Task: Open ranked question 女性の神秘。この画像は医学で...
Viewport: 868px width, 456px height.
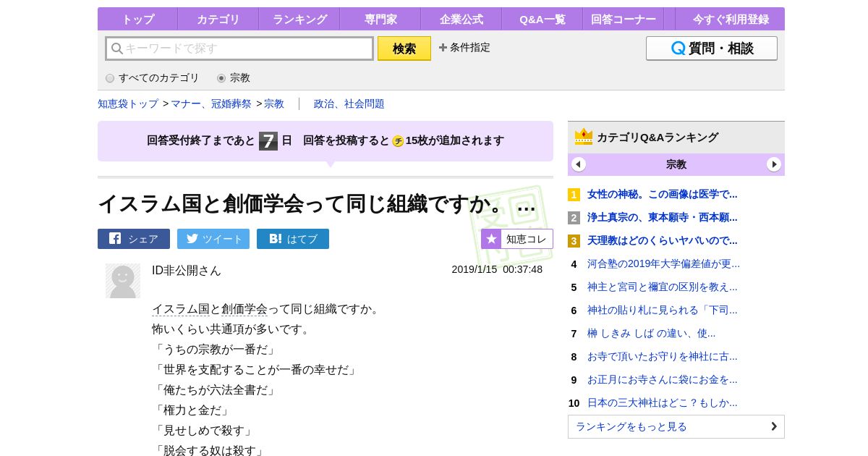Action: coord(663,194)
